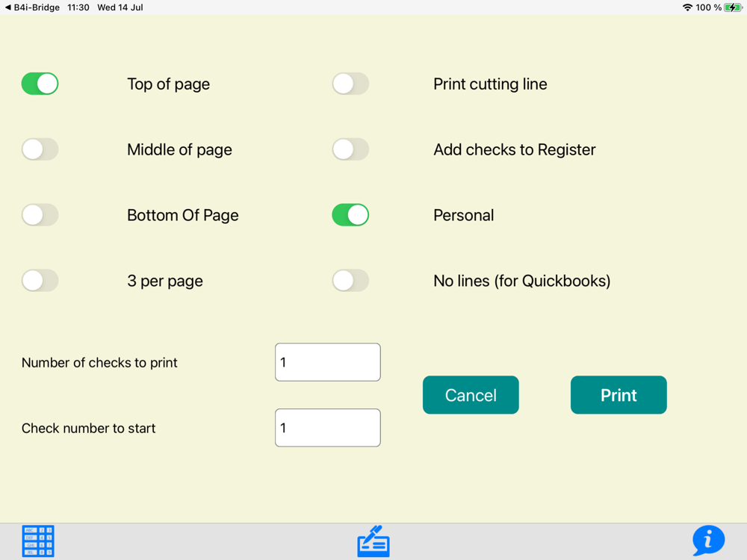Click the "Wed 14 Jul" date
Image resolution: width=747 pixels, height=560 pixels.
120,7
